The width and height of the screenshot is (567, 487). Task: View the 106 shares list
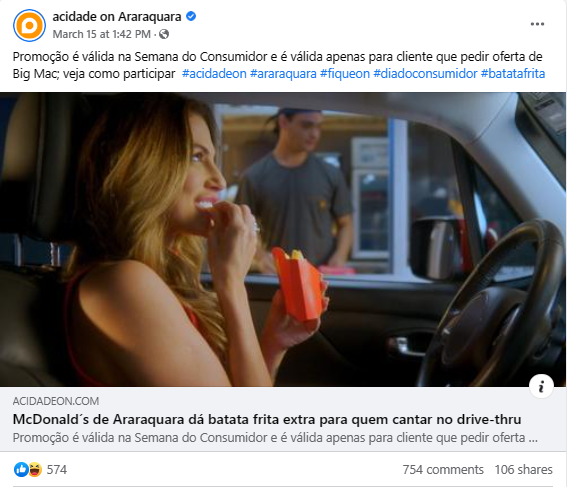(523, 469)
